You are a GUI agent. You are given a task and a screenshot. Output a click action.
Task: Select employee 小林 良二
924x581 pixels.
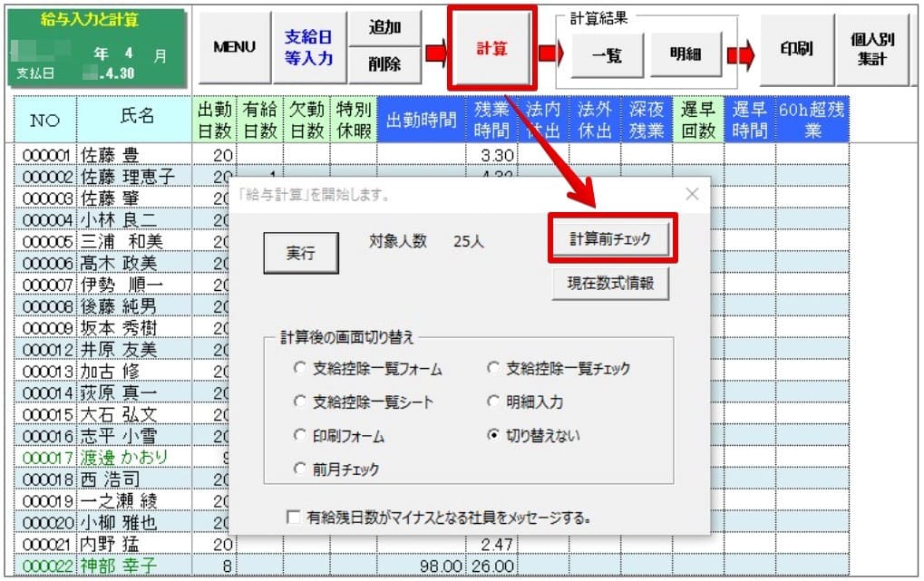click(x=119, y=219)
